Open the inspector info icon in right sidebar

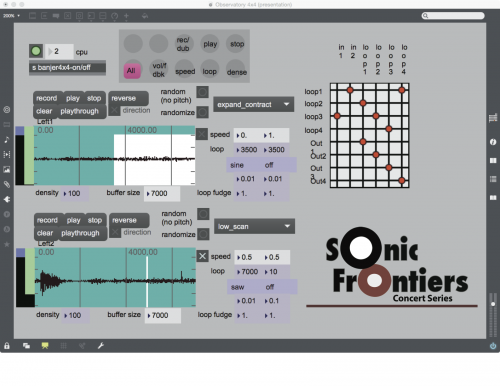493,142
